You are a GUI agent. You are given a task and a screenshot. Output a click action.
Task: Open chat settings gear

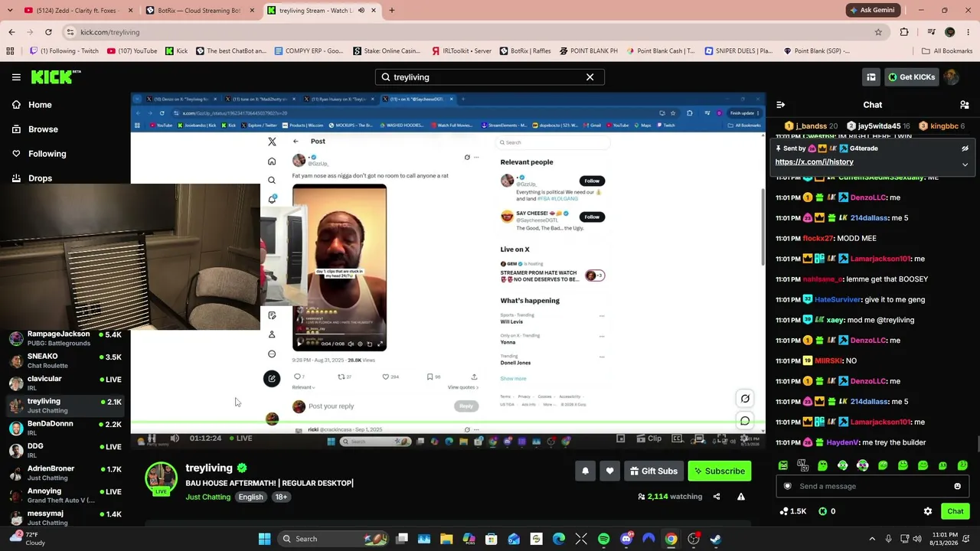point(928,511)
